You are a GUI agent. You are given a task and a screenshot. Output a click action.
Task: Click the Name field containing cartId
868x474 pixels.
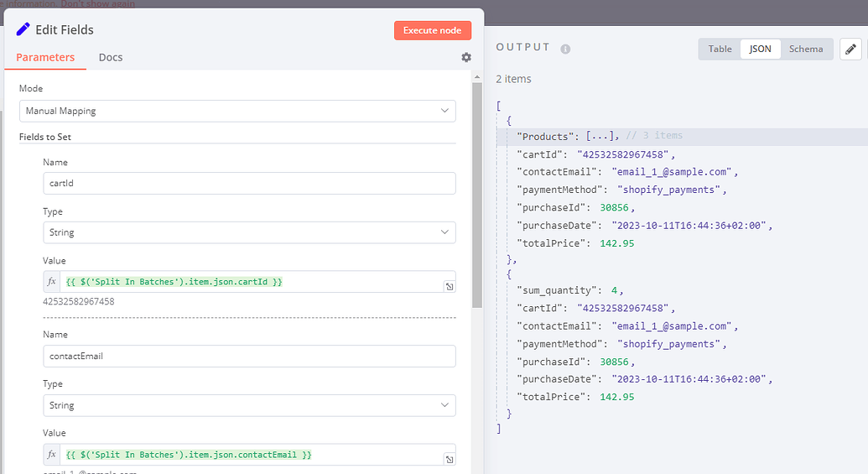point(249,184)
